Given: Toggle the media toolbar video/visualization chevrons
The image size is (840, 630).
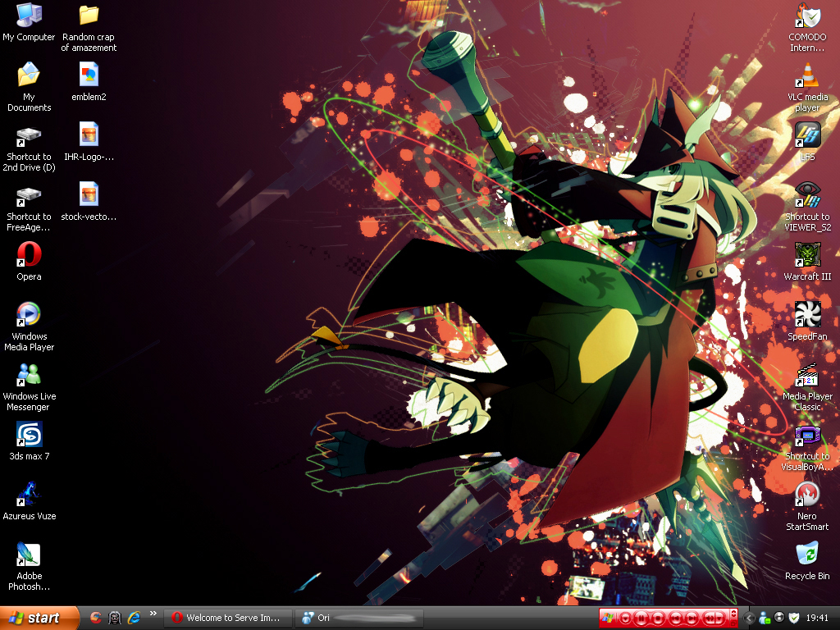Looking at the screenshot, I should [x=733, y=614].
